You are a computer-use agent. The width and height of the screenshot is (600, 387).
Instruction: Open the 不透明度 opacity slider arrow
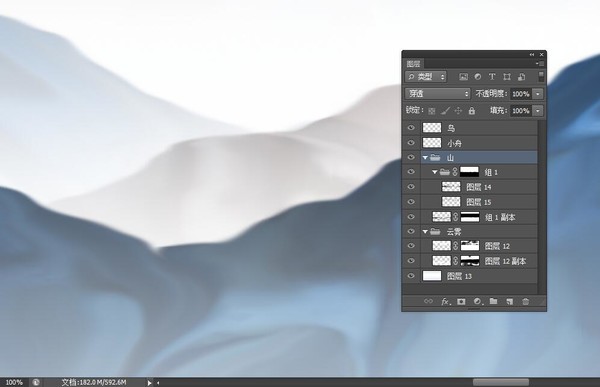click(x=538, y=94)
